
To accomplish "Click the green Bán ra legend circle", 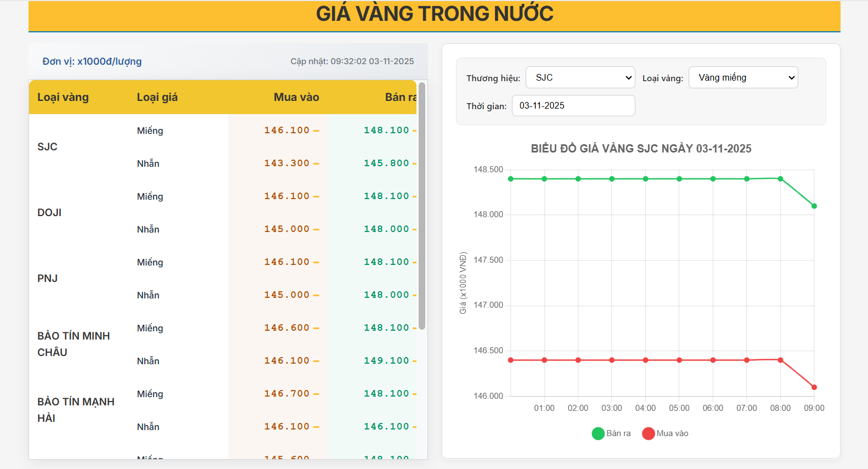I will point(598,433).
